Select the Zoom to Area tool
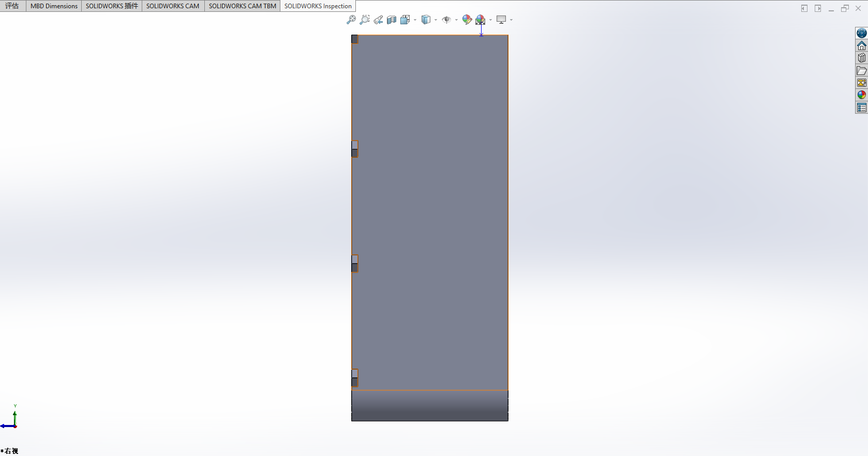 point(365,20)
